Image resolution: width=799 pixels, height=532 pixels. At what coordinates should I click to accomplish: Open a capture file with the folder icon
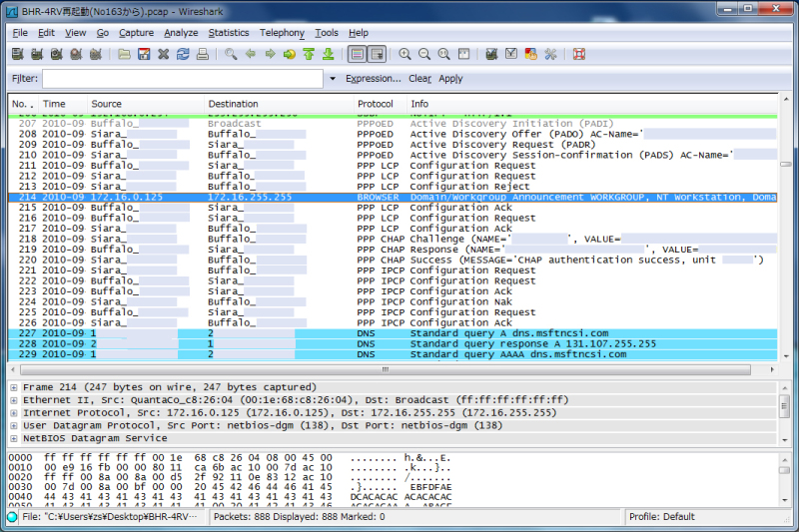pos(125,54)
